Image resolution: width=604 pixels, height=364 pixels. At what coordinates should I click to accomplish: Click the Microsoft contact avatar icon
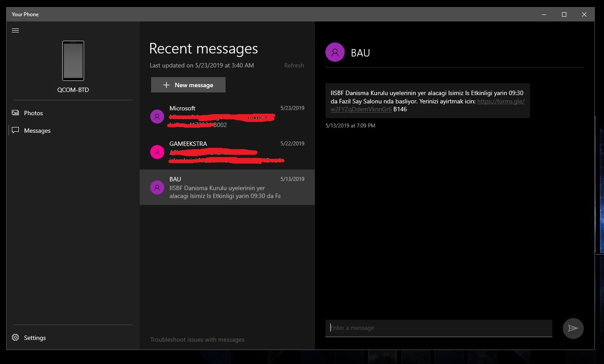pos(157,117)
